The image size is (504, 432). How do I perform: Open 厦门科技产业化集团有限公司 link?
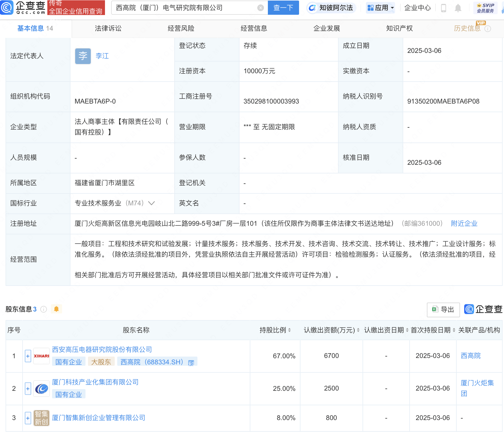click(x=95, y=382)
